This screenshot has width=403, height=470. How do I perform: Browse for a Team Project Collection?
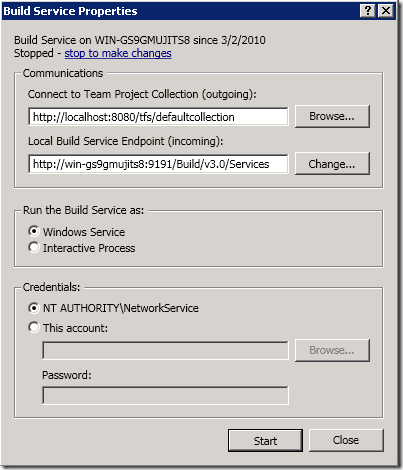(x=332, y=116)
